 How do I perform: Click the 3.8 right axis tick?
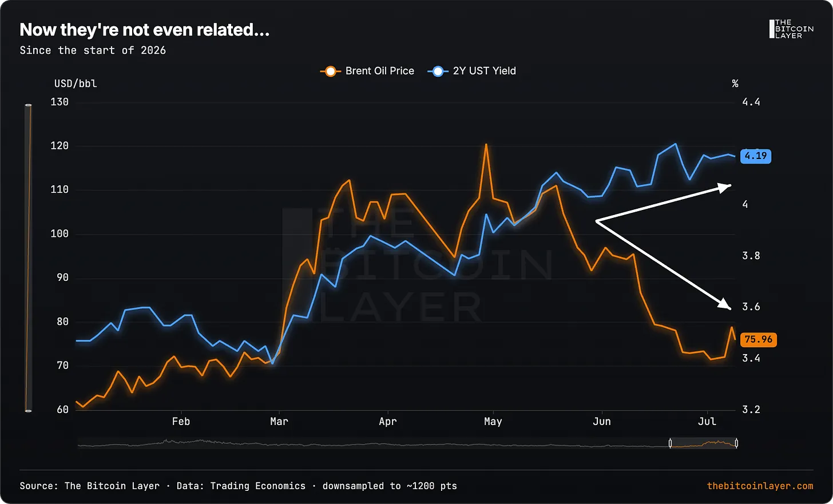click(751, 256)
